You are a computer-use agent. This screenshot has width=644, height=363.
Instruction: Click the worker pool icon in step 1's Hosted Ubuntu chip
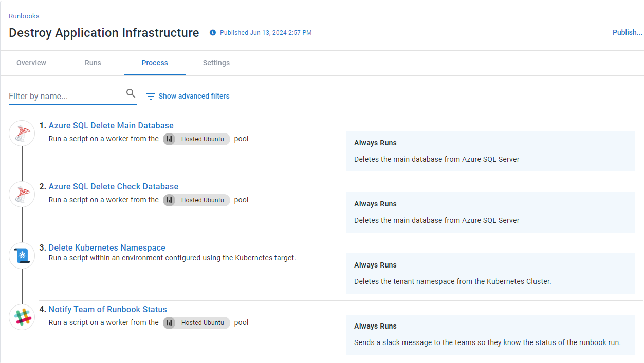click(x=170, y=139)
